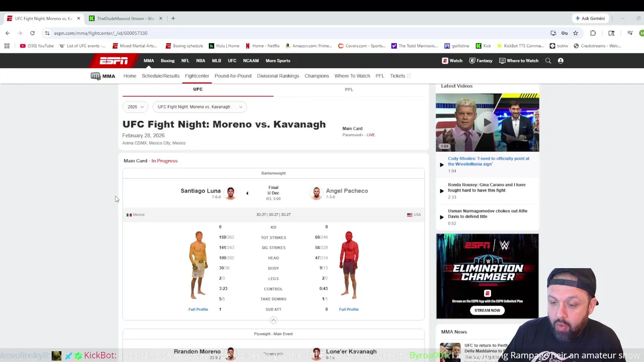Open the Elimination Chamber ad banner
Viewport: 644px width, 362px height.
pyautogui.click(x=487, y=276)
